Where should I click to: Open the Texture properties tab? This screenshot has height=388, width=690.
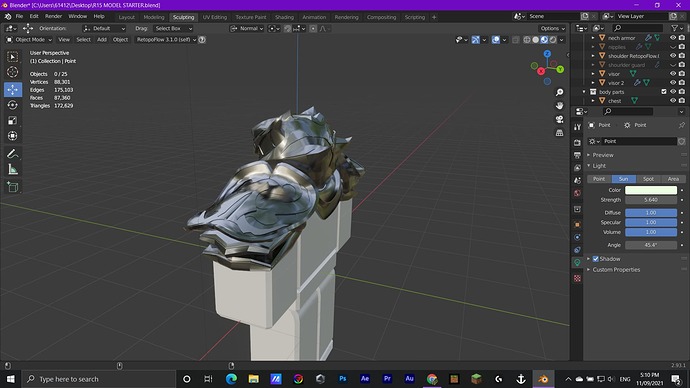pos(577,278)
